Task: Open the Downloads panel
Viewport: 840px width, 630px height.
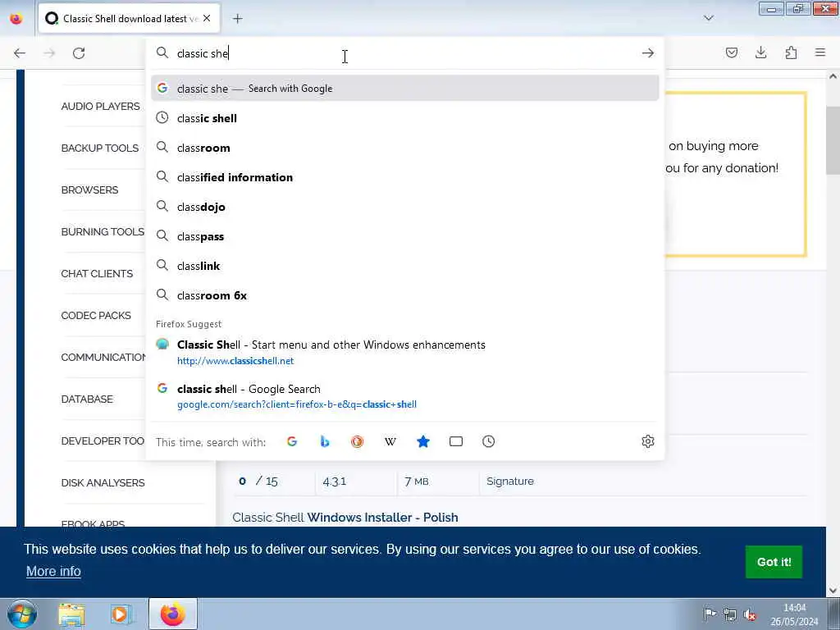Action: tap(760, 52)
